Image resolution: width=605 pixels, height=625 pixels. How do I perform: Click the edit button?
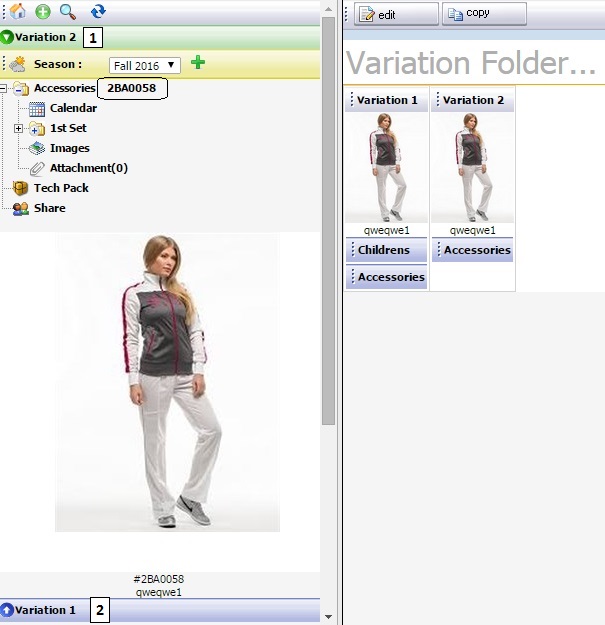397,14
